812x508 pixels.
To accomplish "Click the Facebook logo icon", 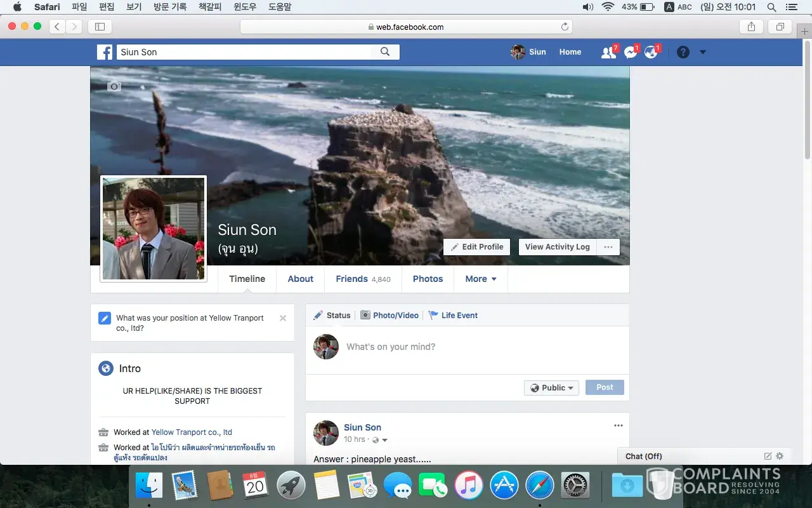I will [105, 52].
